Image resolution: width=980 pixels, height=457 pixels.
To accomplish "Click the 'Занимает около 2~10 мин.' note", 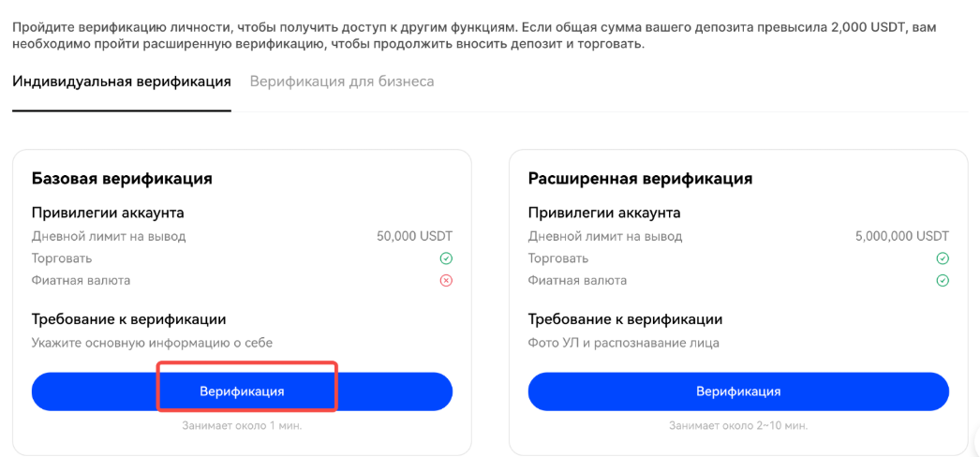I will click(738, 426).
